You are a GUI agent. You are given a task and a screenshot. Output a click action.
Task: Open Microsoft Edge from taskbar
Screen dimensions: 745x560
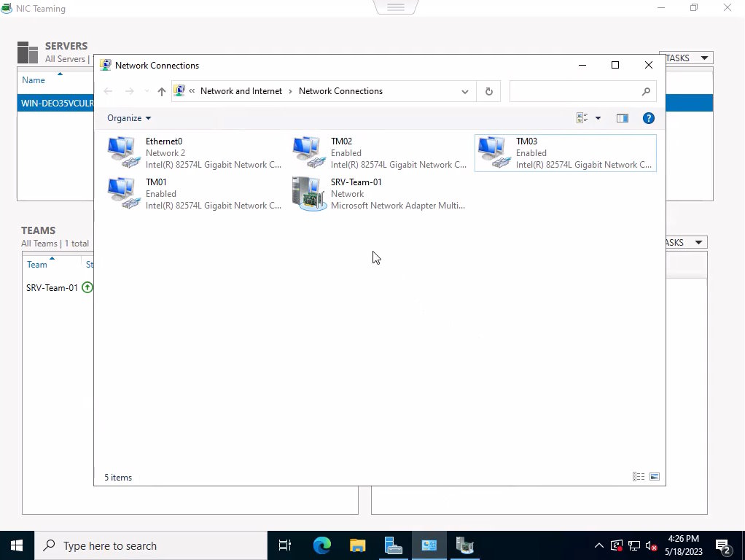point(321,545)
